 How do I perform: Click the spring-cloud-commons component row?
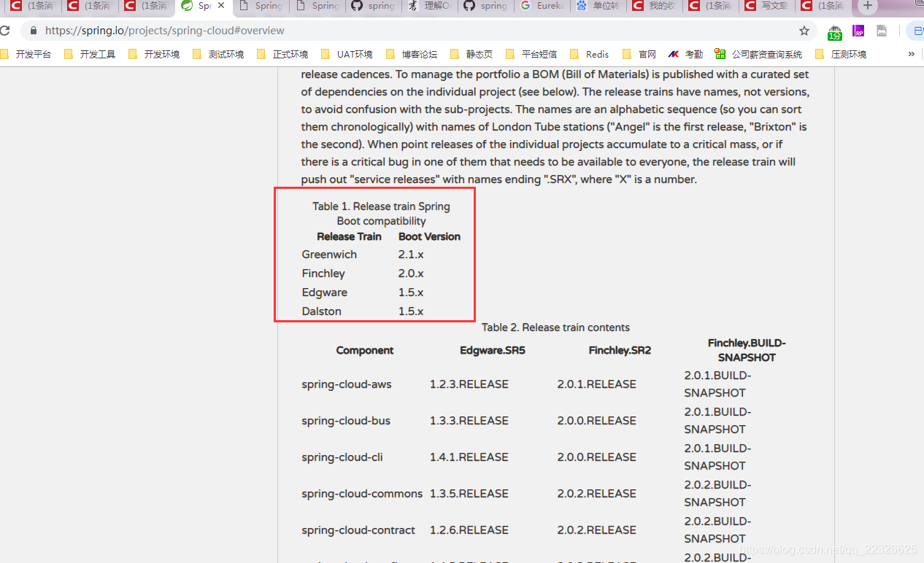point(362,494)
